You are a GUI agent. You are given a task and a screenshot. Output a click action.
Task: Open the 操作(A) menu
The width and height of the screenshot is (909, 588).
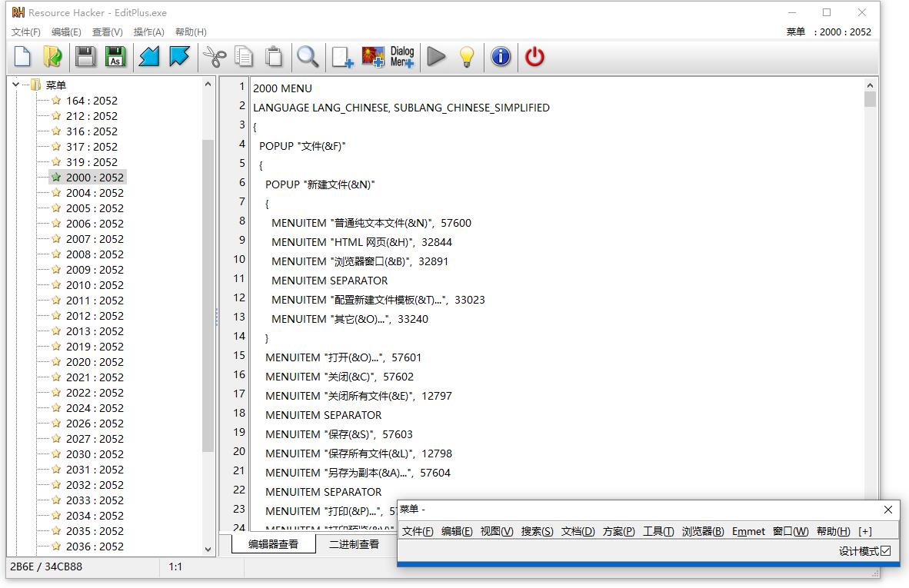coord(149,32)
